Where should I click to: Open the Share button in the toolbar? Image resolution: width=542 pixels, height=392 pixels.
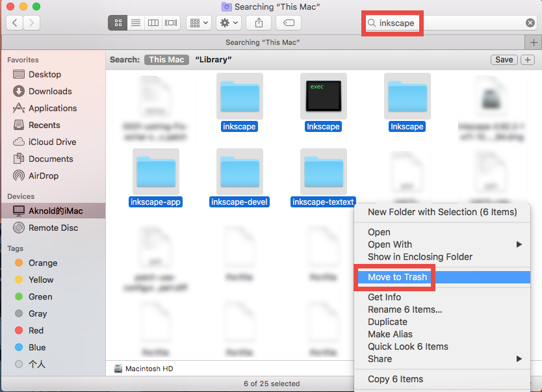click(258, 22)
